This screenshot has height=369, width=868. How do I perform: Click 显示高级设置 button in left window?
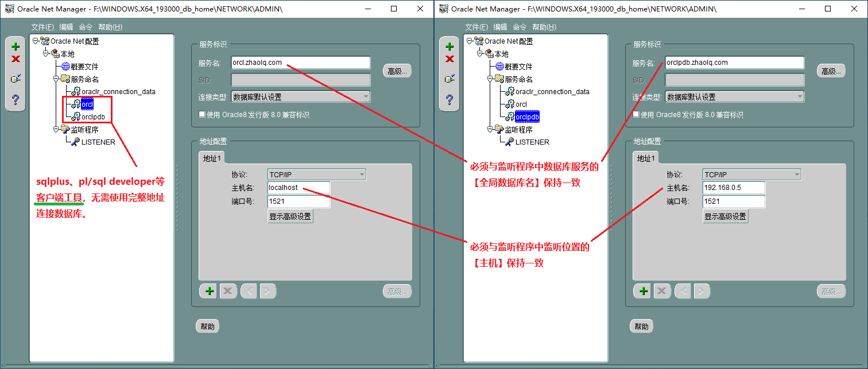pos(290,216)
